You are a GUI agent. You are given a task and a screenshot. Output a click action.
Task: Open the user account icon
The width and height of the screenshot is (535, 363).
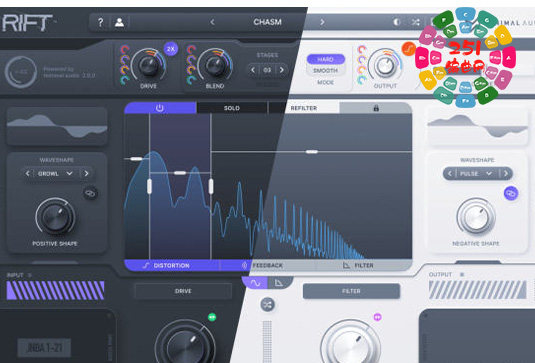(119, 23)
